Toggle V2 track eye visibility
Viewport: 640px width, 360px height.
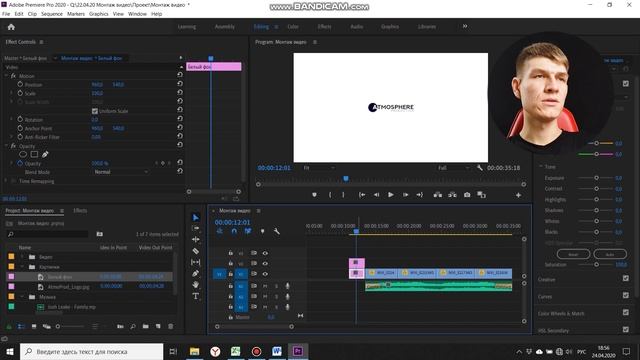265,264
